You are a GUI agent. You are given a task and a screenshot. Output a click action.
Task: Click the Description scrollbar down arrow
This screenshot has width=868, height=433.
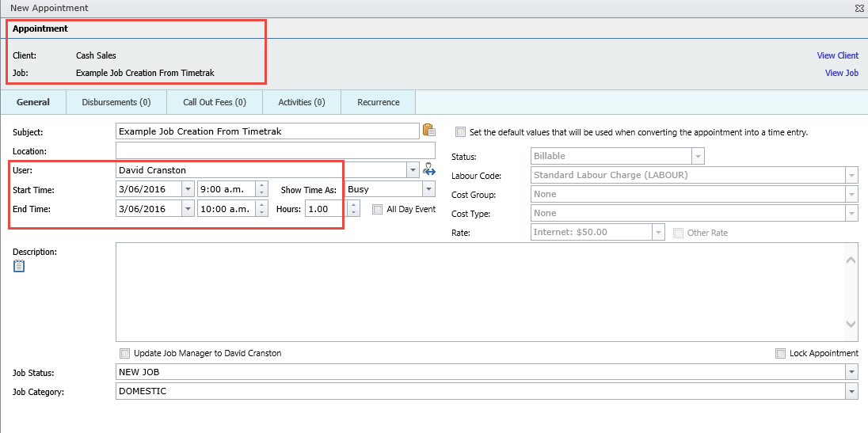pyautogui.click(x=851, y=325)
